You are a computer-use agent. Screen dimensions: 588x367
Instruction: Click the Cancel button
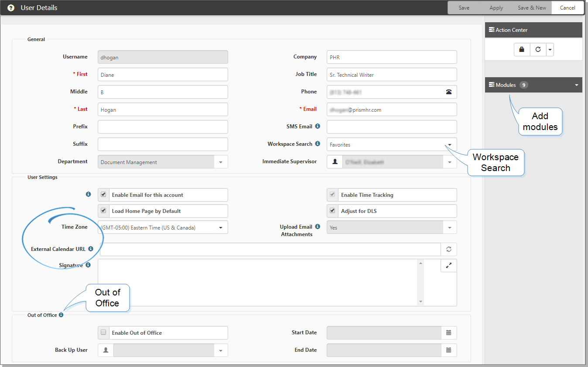(x=567, y=8)
